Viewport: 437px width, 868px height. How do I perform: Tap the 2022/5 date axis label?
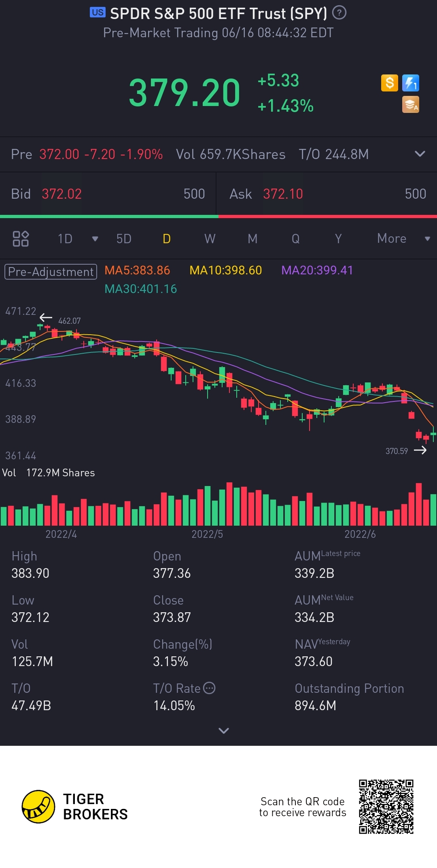pyautogui.click(x=207, y=534)
